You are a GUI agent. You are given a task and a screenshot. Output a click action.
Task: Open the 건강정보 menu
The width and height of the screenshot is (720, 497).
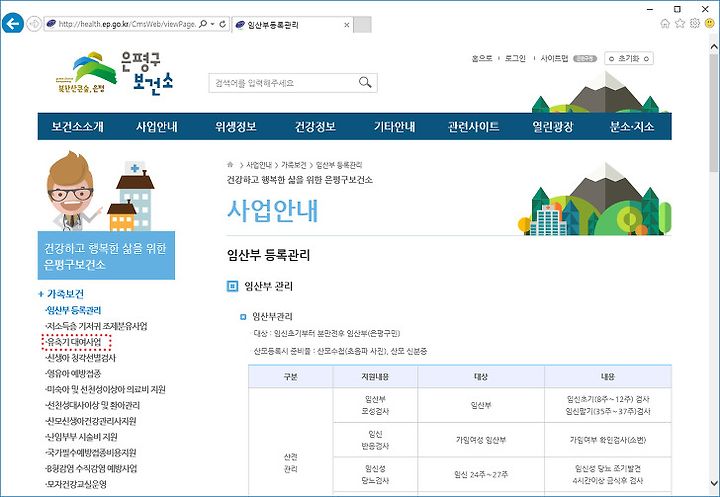pos(315,127)
